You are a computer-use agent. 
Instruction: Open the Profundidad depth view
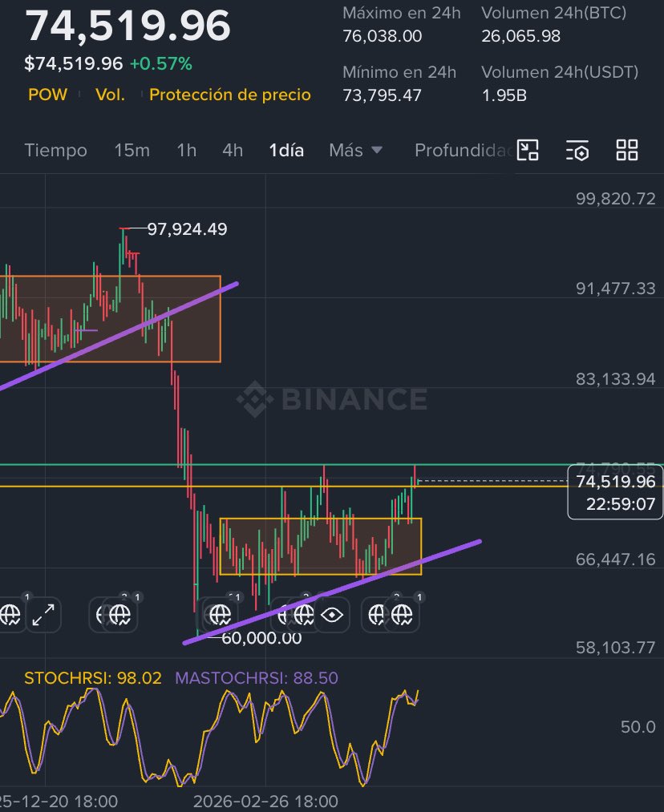click(x=461, y=150)
